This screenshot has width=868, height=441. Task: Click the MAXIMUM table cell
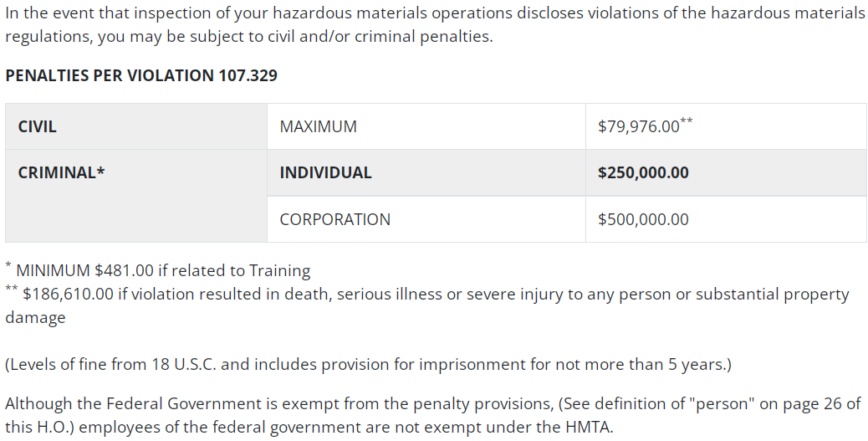pyautogui.click(x=426, y=126)
